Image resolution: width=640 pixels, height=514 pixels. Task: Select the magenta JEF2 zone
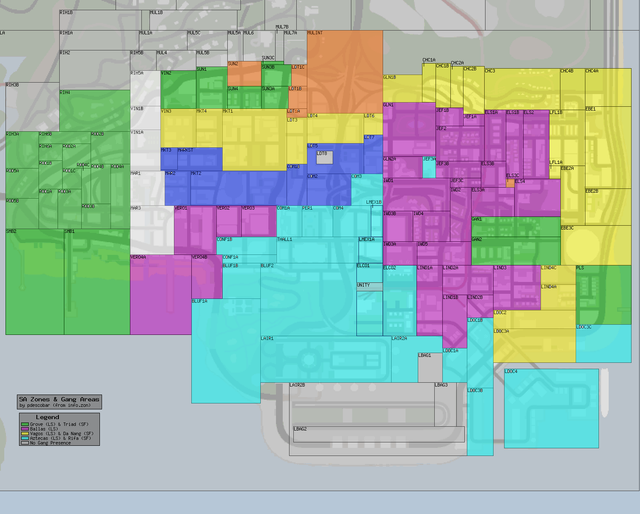coord(460,144)
